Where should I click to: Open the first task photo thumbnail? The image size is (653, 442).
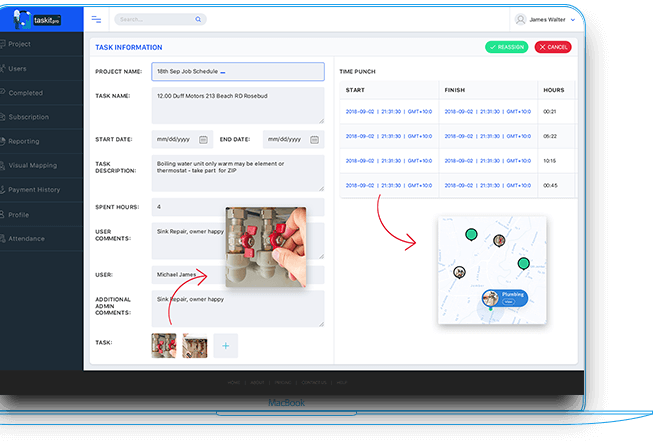pos(164,345)
